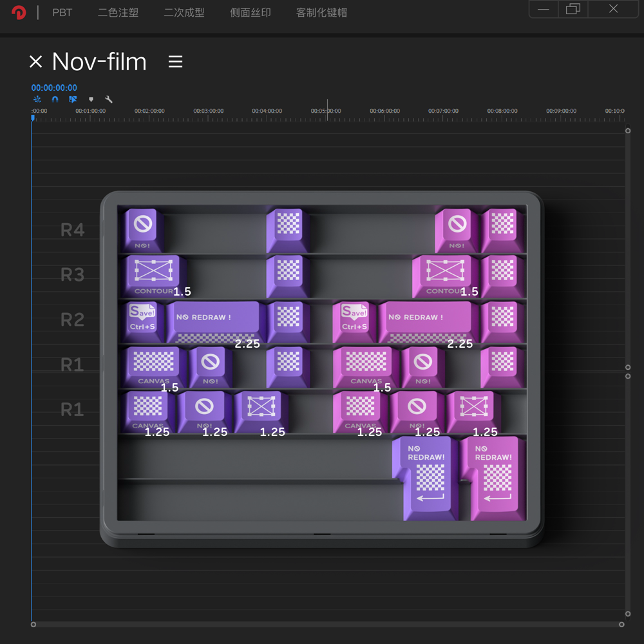This screenshot has height=644, width=644.
Task: Jump to 00:01:00:00 on time ruler
Action: click(x=90, y=111)
